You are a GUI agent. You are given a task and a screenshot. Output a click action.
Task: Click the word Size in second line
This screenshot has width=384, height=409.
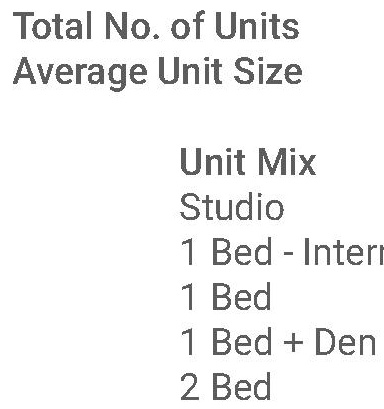click(x=268, y=71)
